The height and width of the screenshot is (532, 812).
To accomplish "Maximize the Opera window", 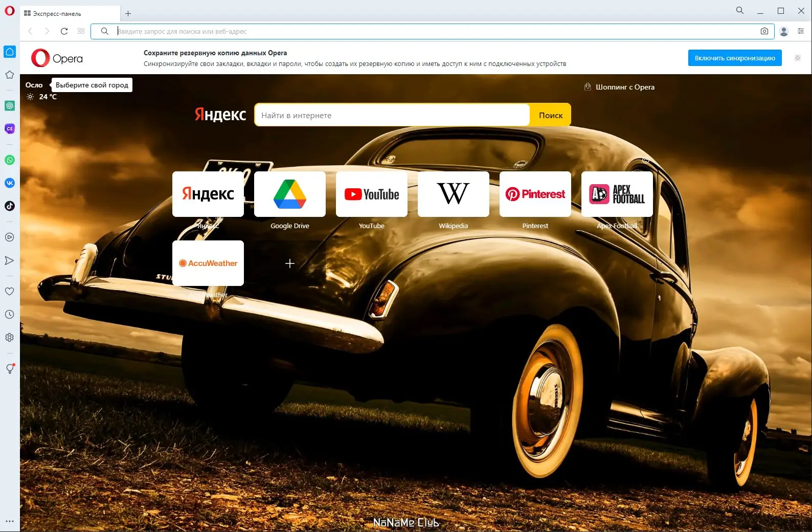I will [781, 11].
